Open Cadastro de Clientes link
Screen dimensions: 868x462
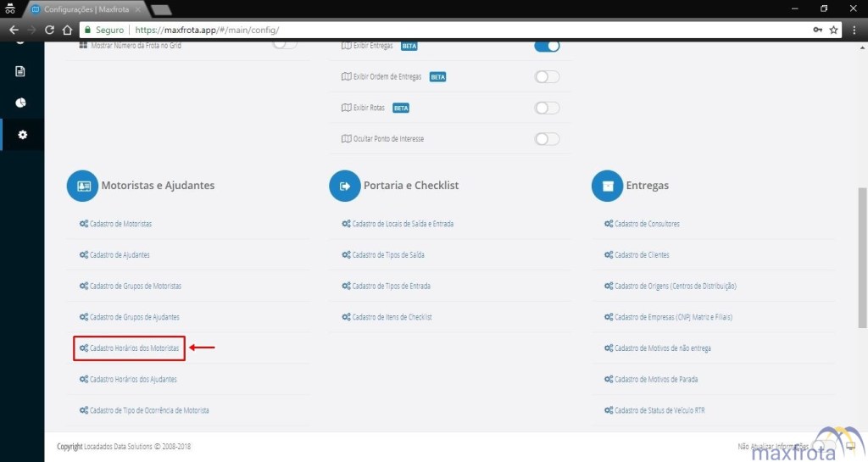[642, 255]
